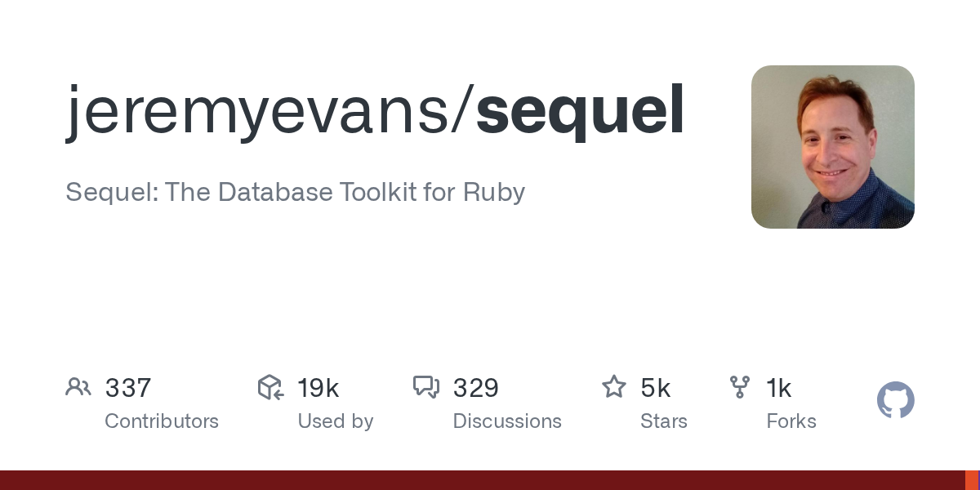Click the 337 contributors count
The width and height of the screenshot is (980, 490).
(x=128, y=388)
